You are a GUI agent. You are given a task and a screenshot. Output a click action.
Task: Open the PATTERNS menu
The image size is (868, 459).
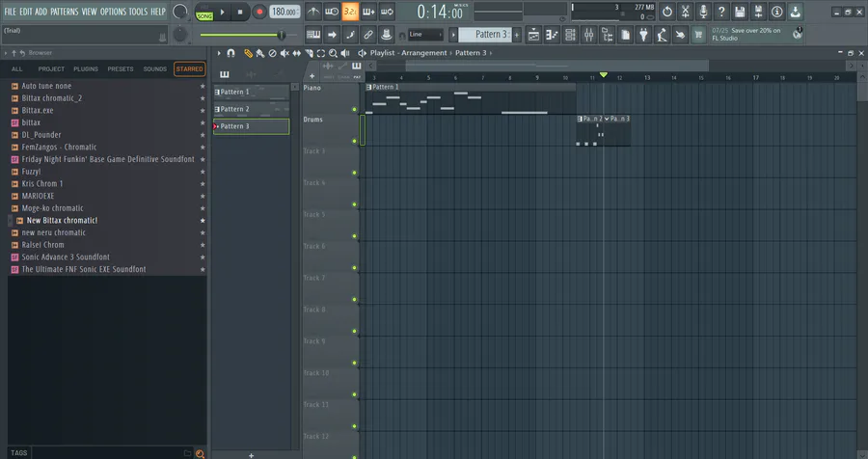pyautogui.click(x=65, y=12)
